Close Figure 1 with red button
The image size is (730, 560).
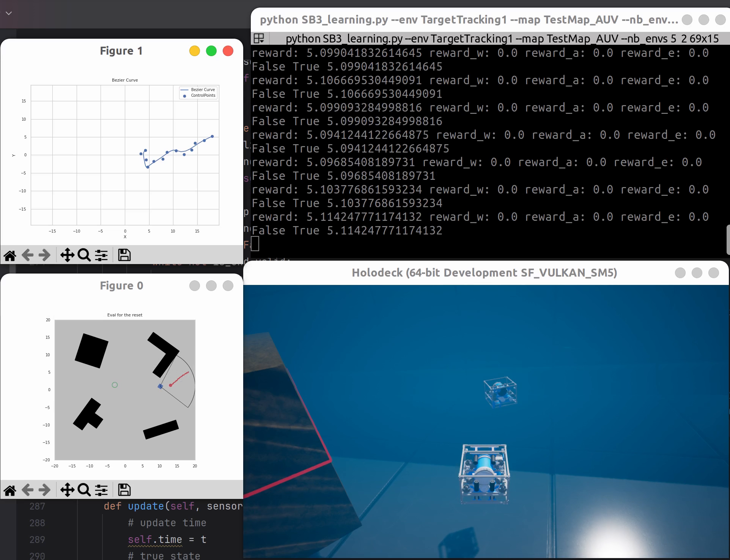[228, 51]
